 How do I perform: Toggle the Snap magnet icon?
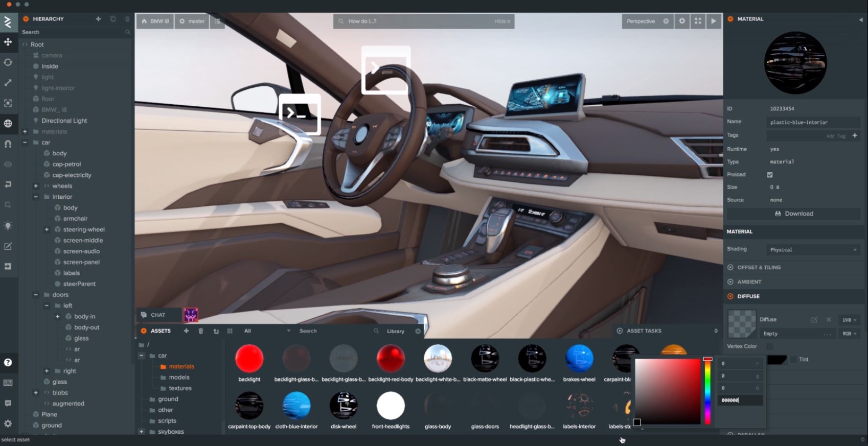[8, 144]
